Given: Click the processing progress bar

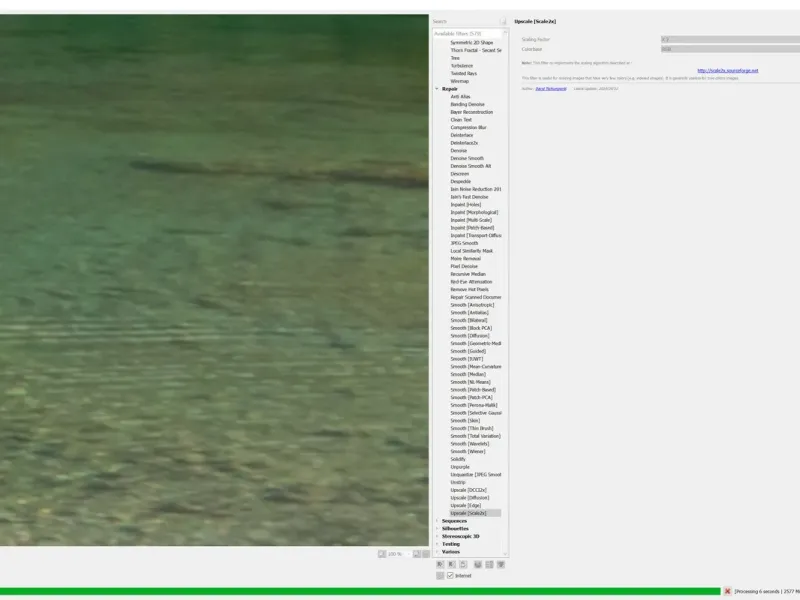Looking at the screenshot, I should tap(360, 591).
